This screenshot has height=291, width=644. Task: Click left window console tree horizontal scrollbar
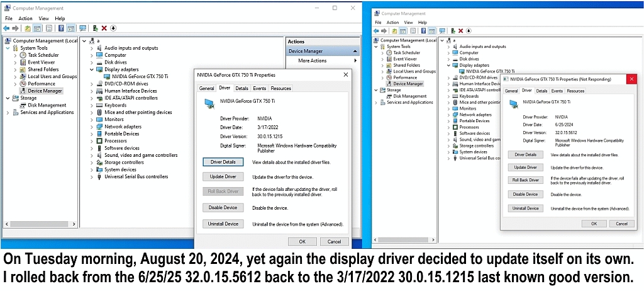[x=40, y=224]
